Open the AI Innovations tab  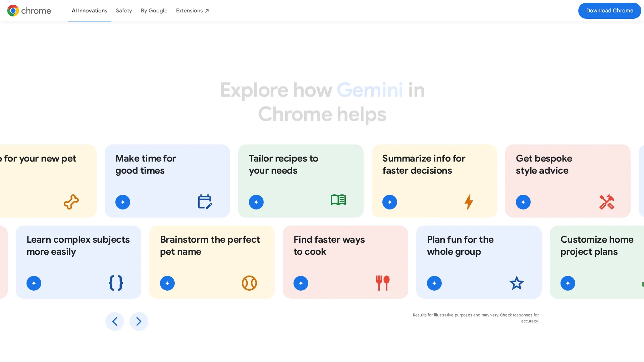pyautogui.click(x=89, y=11)
